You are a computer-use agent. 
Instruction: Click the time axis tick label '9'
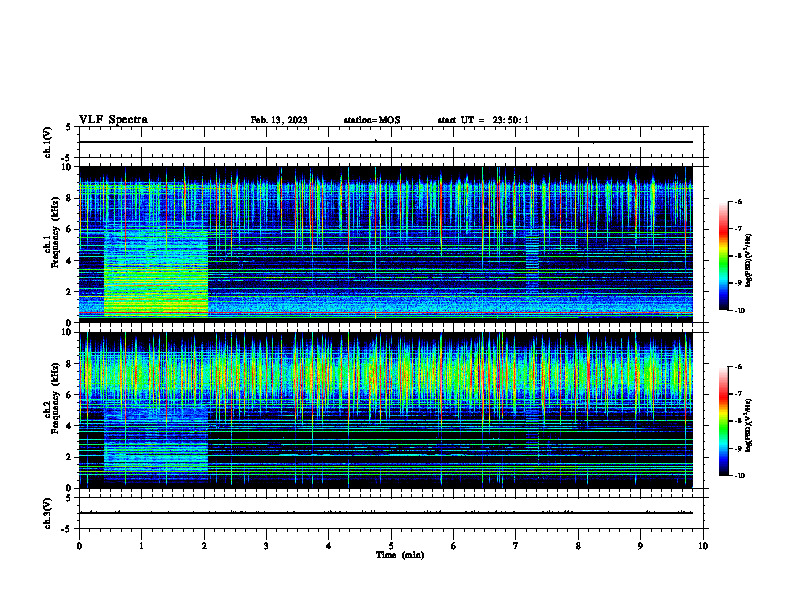[x=640, y=546]
